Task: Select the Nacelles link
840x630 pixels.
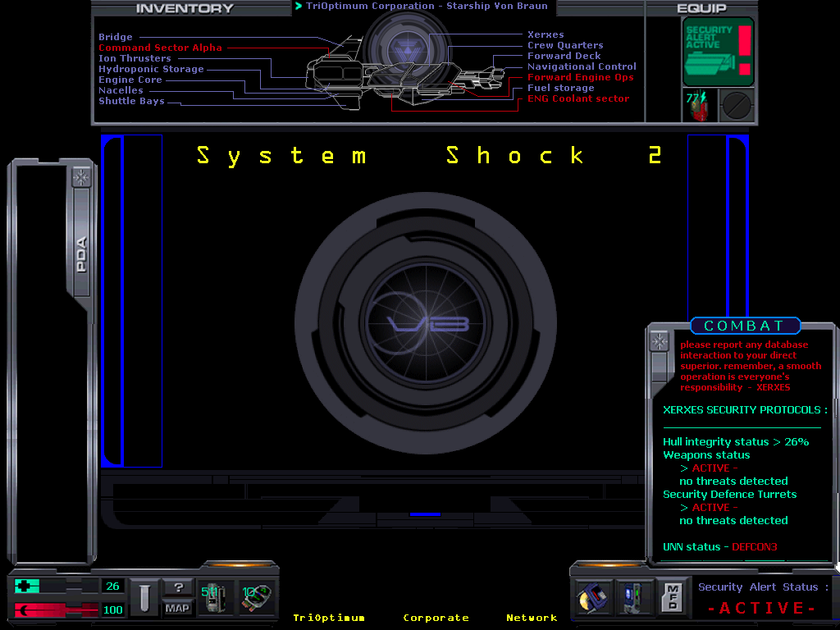Action: 121,90
